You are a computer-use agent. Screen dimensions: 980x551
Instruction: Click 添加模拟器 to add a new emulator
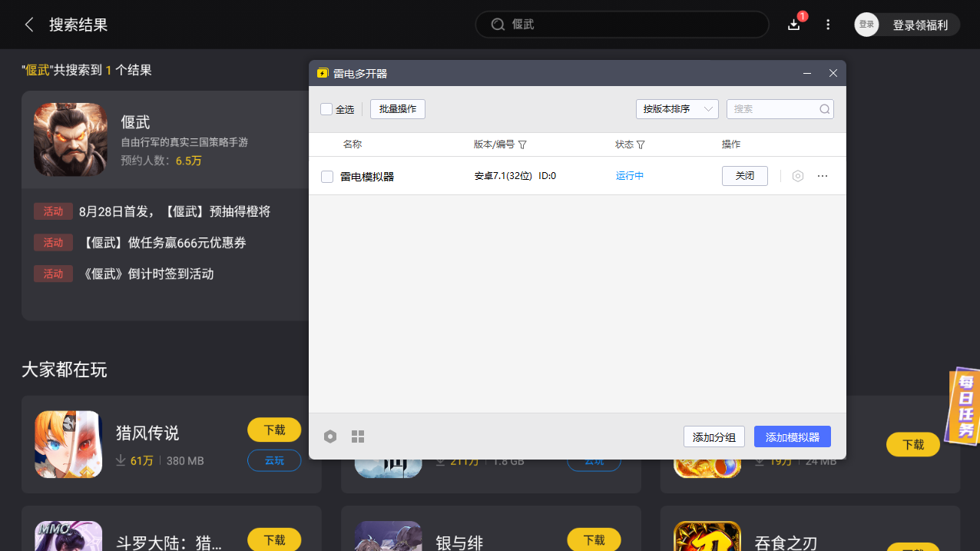pos(793,436)
